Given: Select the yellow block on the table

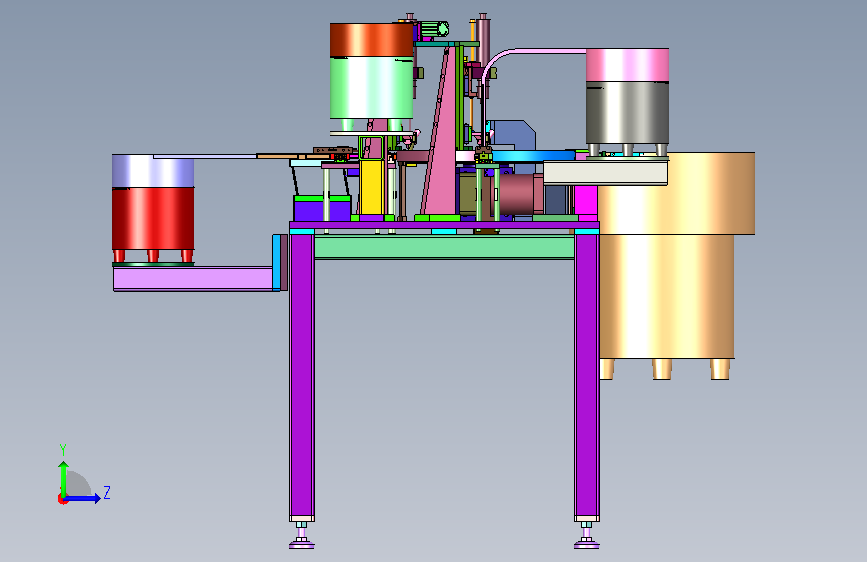Looking at the screenshot, I should tap(371, 187).
